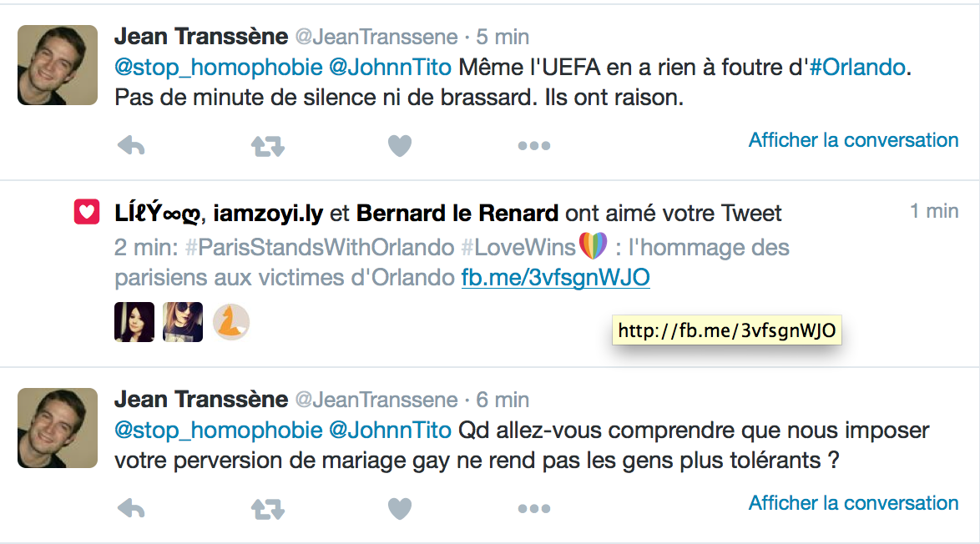Click the #Orlando hashtag in top tweet

tap(857, 67)
